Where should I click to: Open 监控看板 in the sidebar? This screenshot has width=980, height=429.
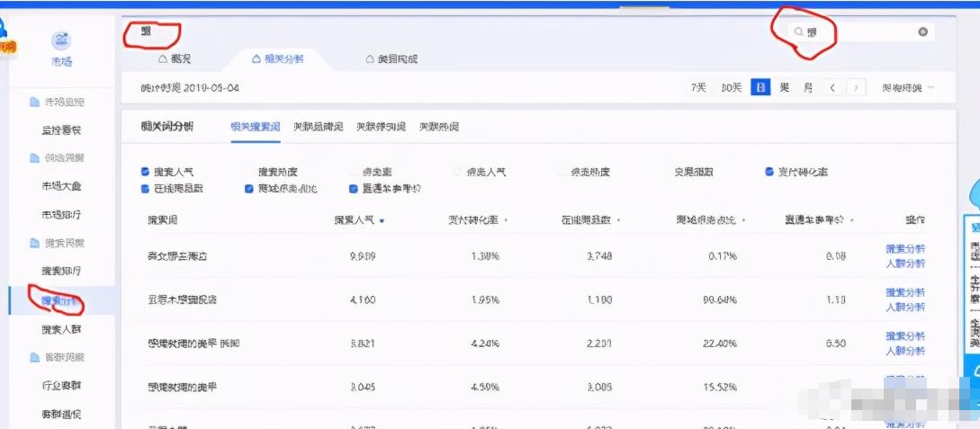(60, 130)
